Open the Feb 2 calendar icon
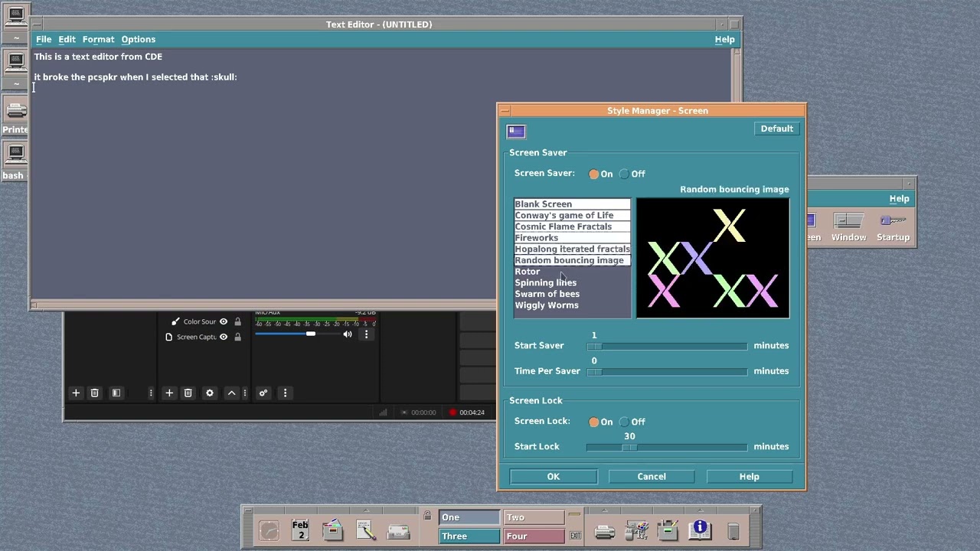The width and height of the screenshot is (980, 551). (x=300, y=530)
